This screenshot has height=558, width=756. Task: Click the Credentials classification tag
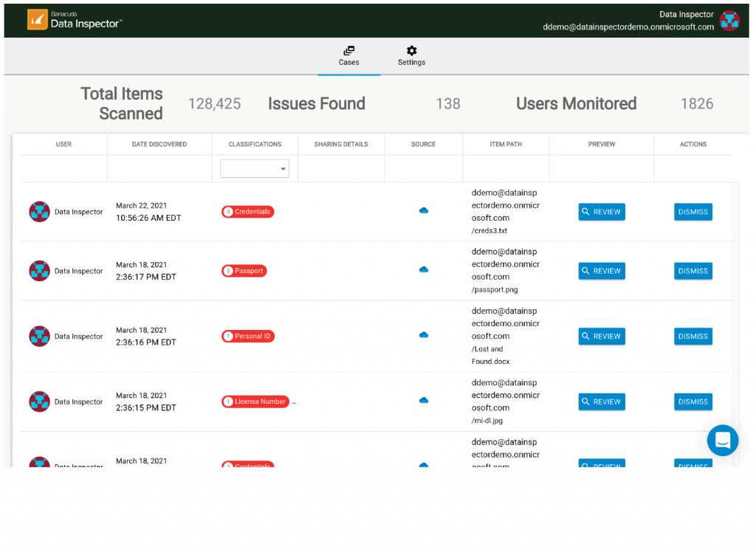247,212
